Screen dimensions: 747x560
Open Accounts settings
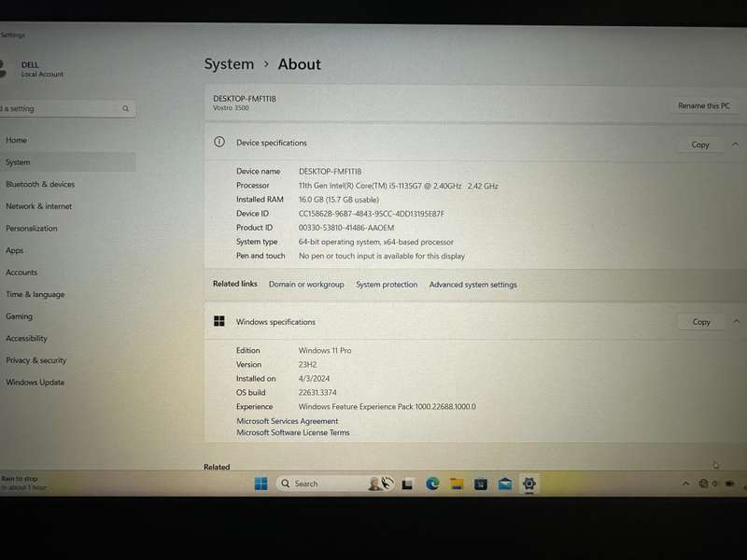21,273
